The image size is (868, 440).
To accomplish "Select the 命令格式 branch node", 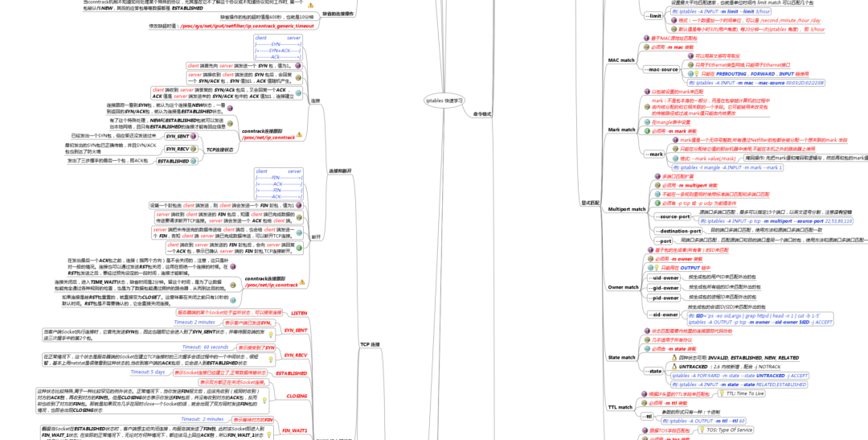I will coord(482,114).
